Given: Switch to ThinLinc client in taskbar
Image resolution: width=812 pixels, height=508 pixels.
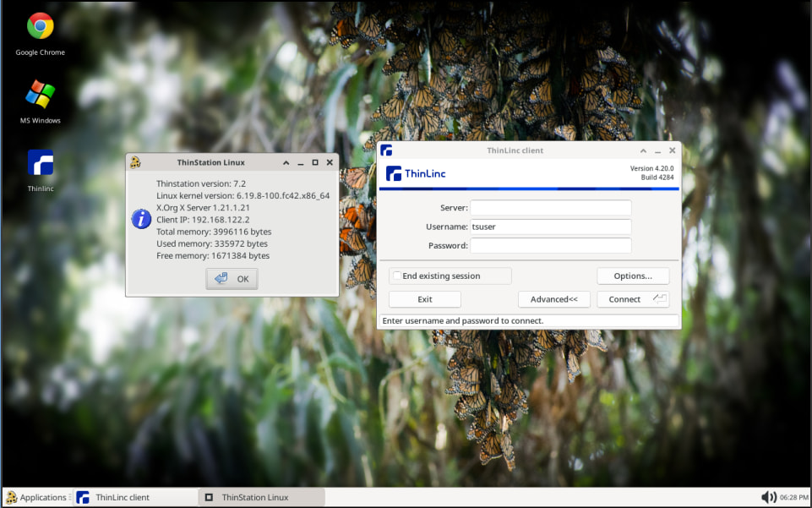Looking at the screenshot, I should pyautogui.click(x=136, y=497).
